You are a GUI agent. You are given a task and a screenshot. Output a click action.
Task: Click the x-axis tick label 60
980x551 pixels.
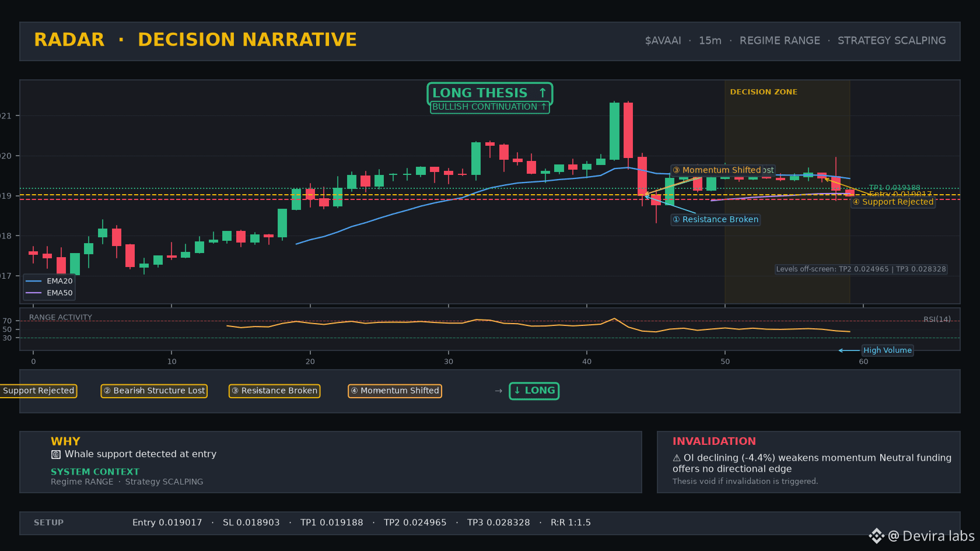tap(863, 362)
